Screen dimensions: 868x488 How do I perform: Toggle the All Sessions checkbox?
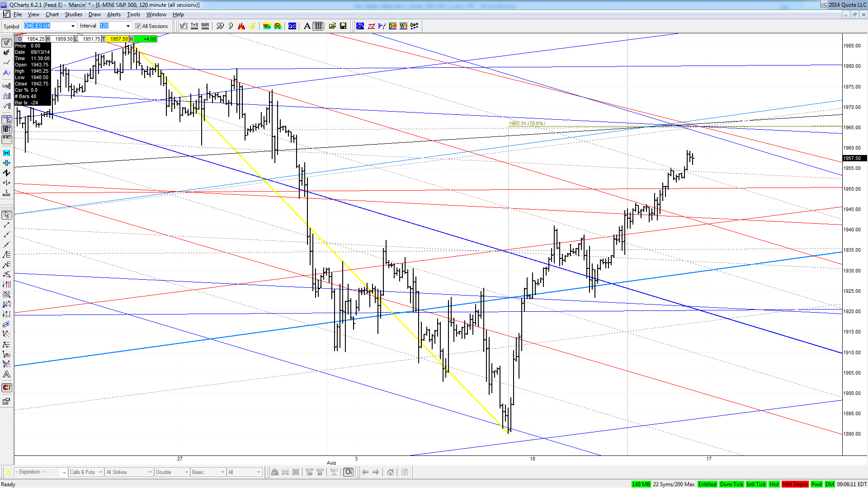[x=138, y=26]
